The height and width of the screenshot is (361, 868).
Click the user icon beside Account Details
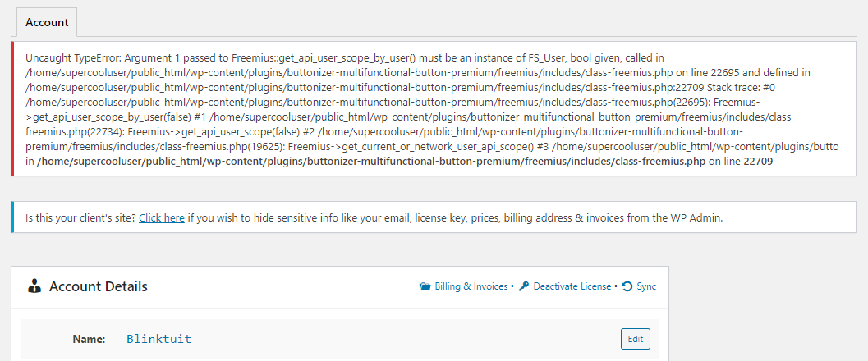coord(34,286)
